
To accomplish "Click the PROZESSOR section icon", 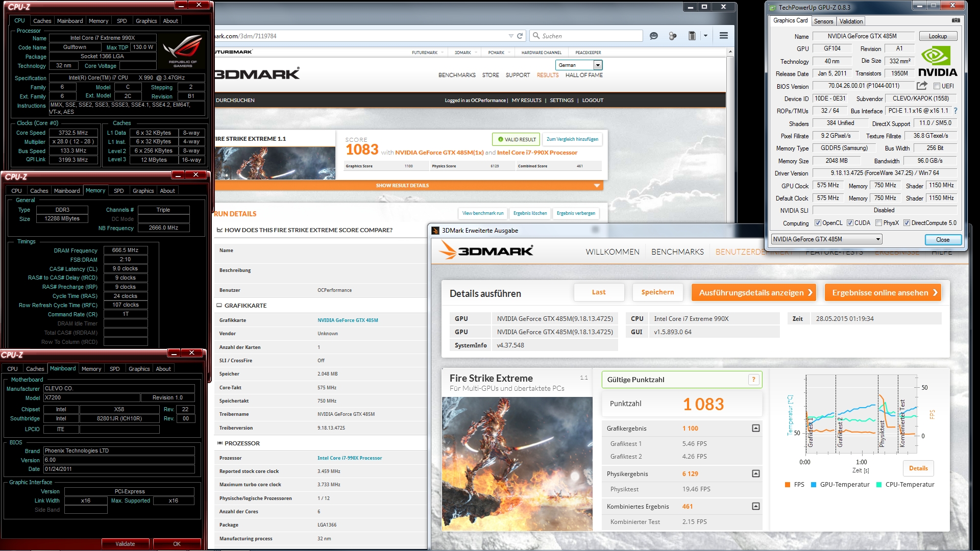I will (x=219, y=443).
